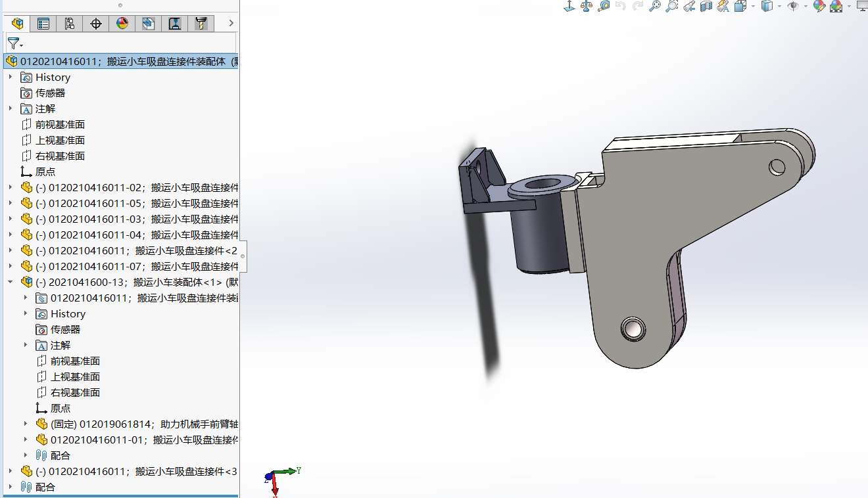This screenshot has width=868, height=498.
Task: Expand component 0120210416011-05
Action: pos(11,203)
